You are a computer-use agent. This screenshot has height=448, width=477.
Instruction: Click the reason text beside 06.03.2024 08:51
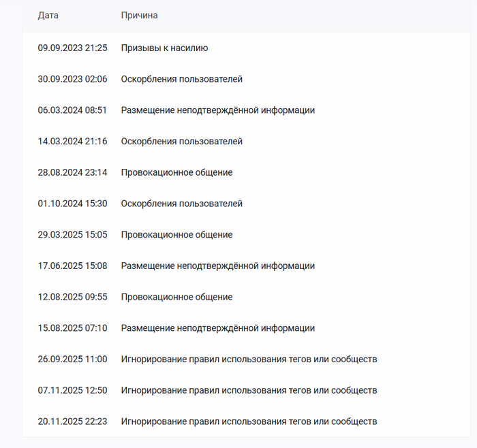tap(217, 110)
